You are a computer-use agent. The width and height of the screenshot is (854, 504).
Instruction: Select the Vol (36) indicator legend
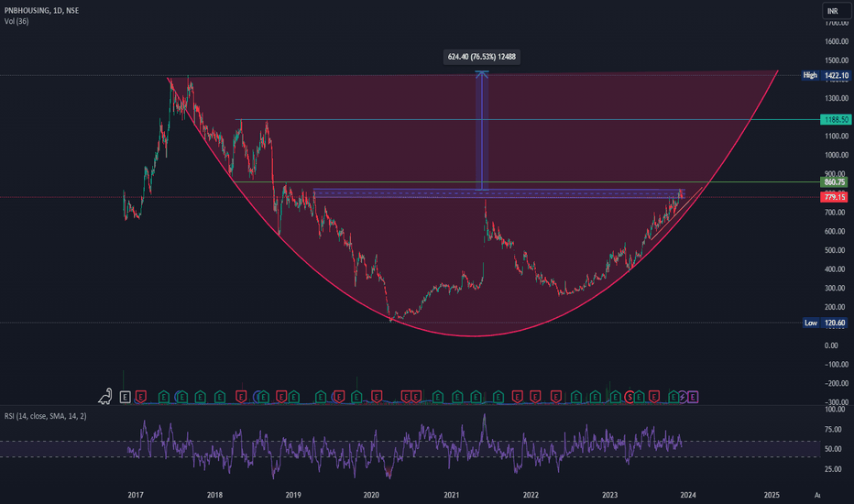tap(16, 21)
